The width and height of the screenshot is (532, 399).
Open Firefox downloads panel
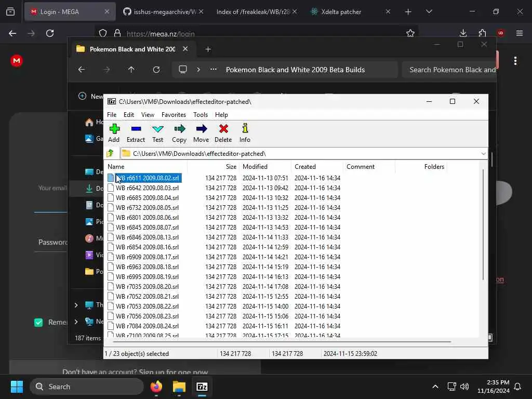(x=463, y=33)
